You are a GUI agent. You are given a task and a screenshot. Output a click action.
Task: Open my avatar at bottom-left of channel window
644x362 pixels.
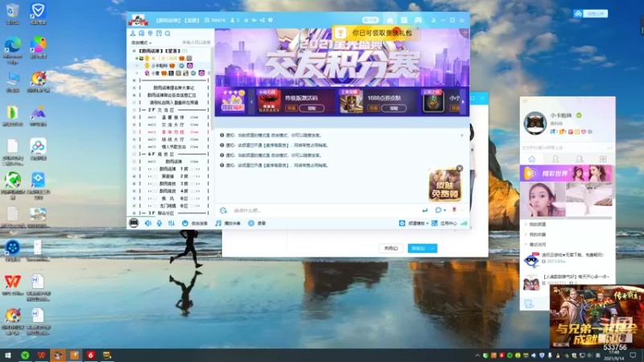coord(134,223)
